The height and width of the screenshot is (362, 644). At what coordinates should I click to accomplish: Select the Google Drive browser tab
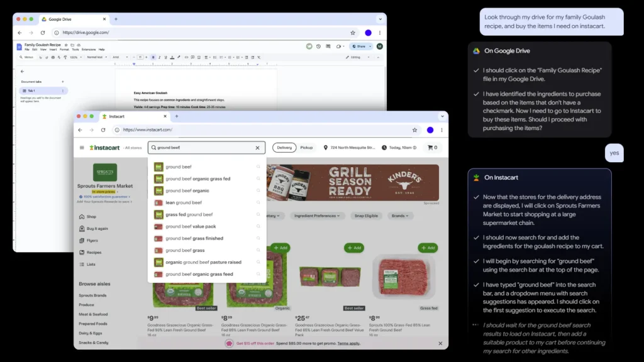tap(74, 19)
